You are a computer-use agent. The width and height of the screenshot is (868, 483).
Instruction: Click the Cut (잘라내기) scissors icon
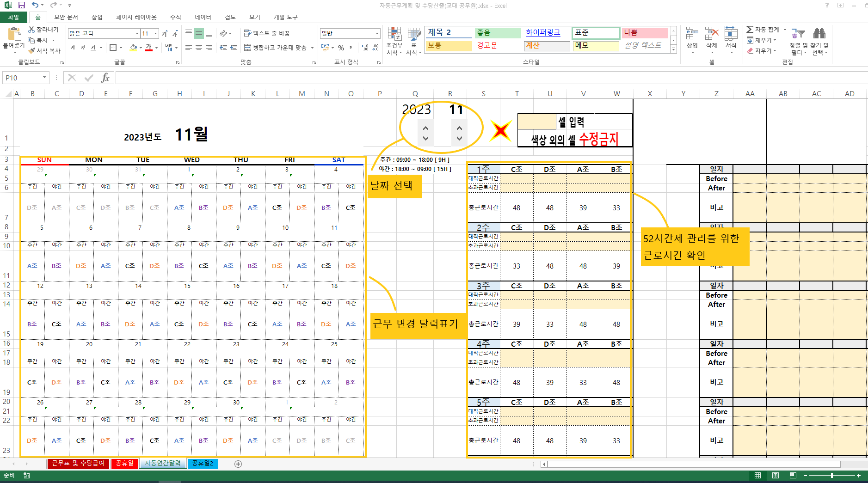(x=32, y=30)
